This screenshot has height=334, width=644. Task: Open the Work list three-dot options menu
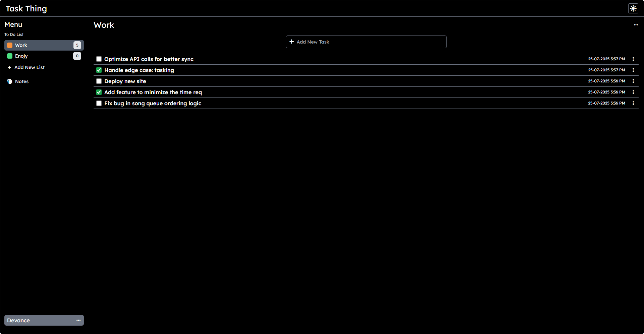click(x=636, y=25)
